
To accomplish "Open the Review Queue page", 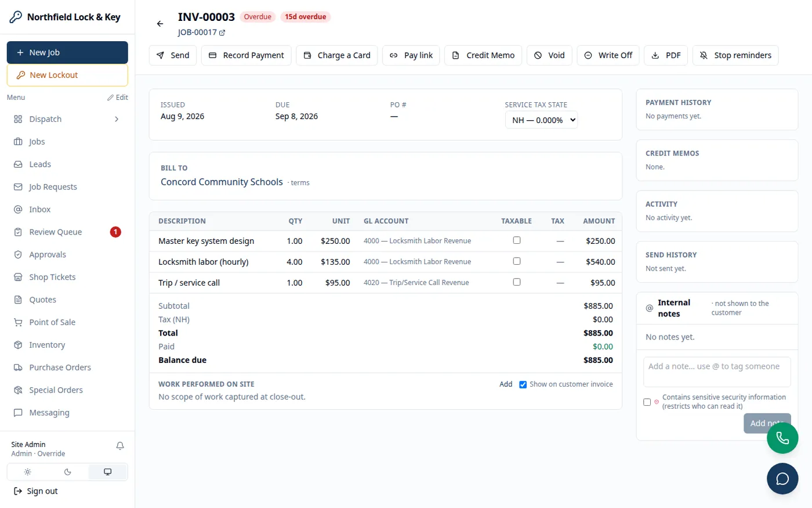I will [x=67, y=232].
